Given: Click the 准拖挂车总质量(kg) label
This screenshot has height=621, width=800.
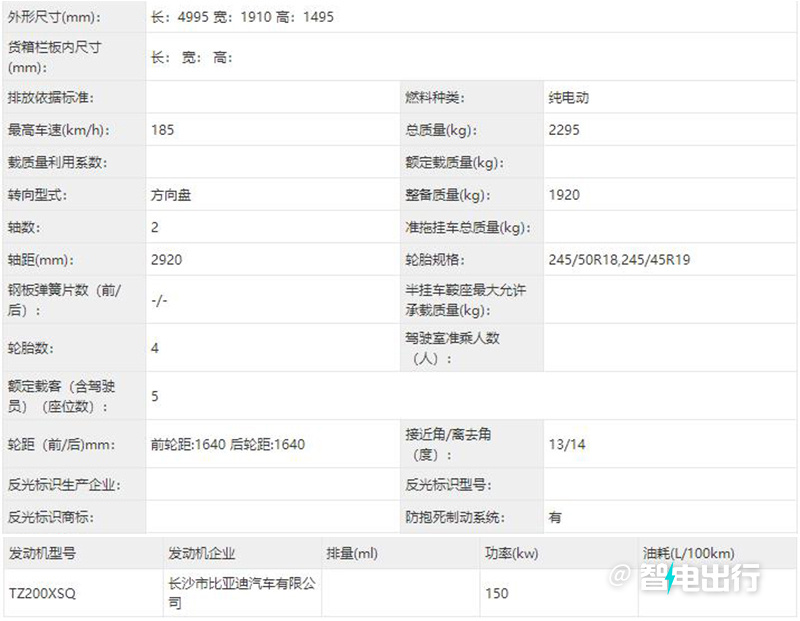Looking at the screenshot, I should point(467,227).
